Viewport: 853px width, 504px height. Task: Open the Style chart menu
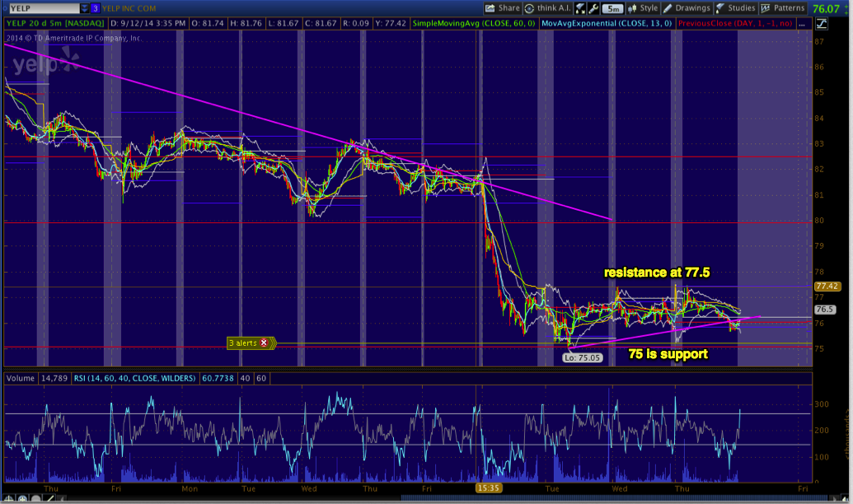[x=643, y=8]
